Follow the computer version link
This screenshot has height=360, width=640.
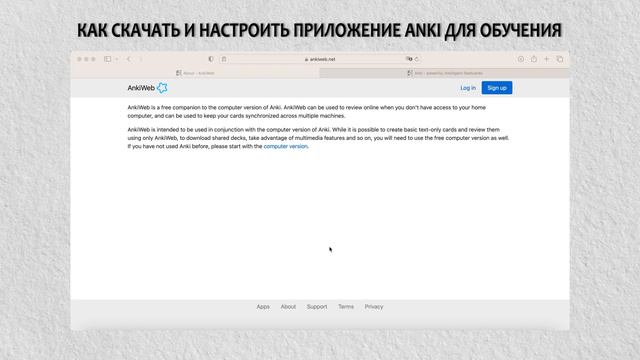pos(285,146)
